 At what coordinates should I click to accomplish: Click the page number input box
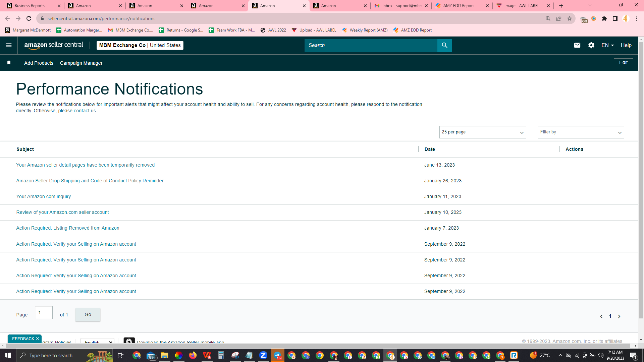(44, 313)
